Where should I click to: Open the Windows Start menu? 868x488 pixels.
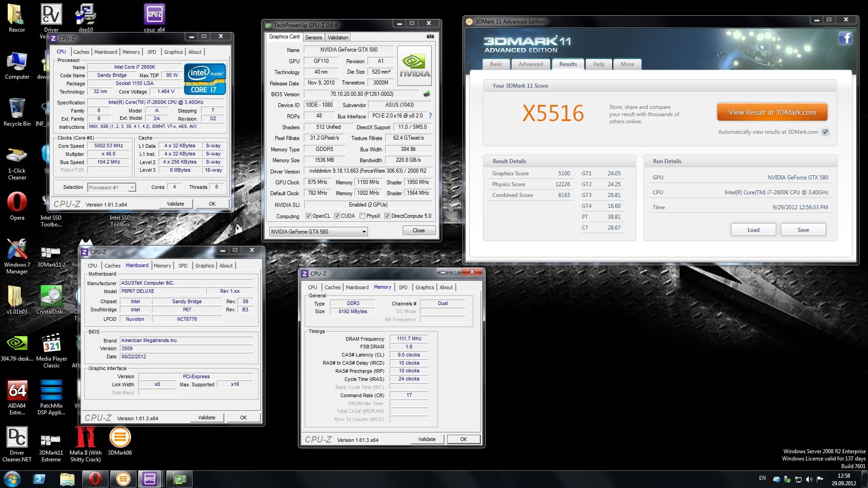point(12,479)
